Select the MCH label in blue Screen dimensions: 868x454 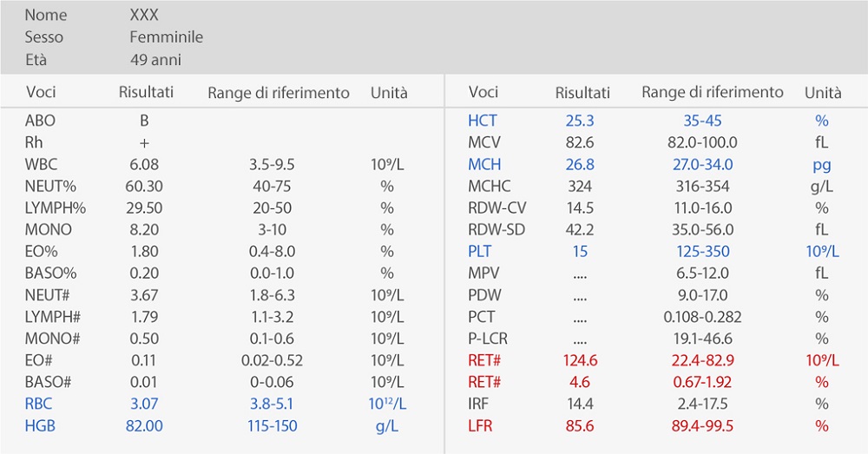click(484, 164)
